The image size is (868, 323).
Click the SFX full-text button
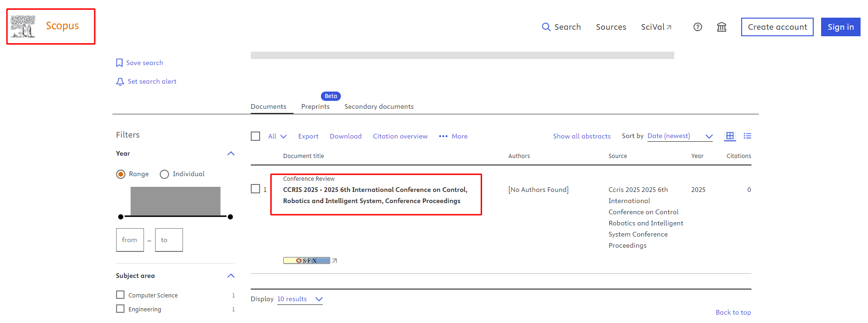click(307, 261)
